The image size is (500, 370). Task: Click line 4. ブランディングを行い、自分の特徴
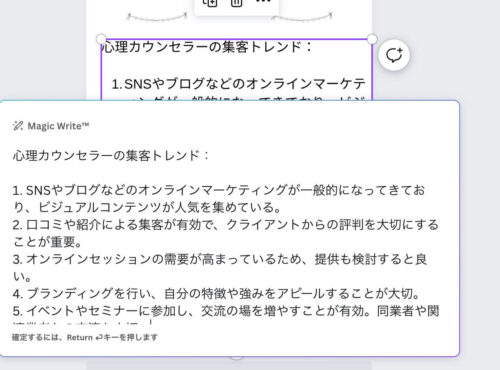[216, 294]
